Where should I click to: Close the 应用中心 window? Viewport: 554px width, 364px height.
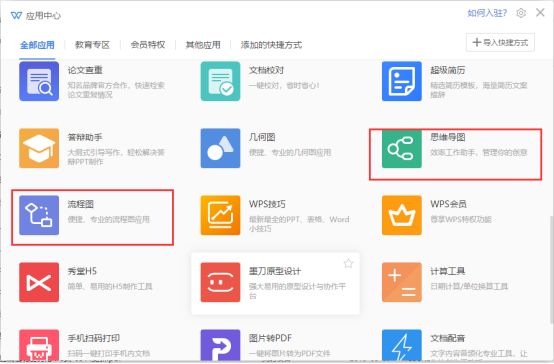[540, 13]
